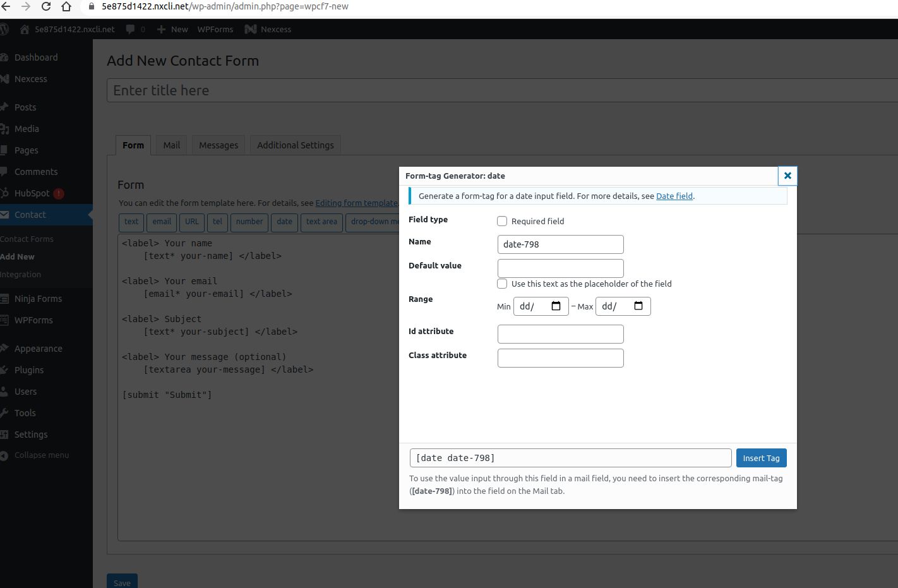Click the Tools wrench icon

point(5,413)
